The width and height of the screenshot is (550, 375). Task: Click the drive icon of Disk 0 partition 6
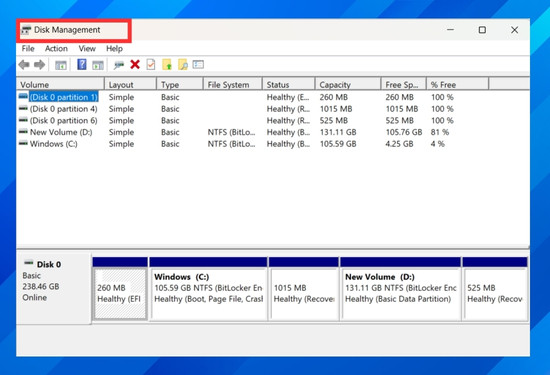tap(23, 120)
